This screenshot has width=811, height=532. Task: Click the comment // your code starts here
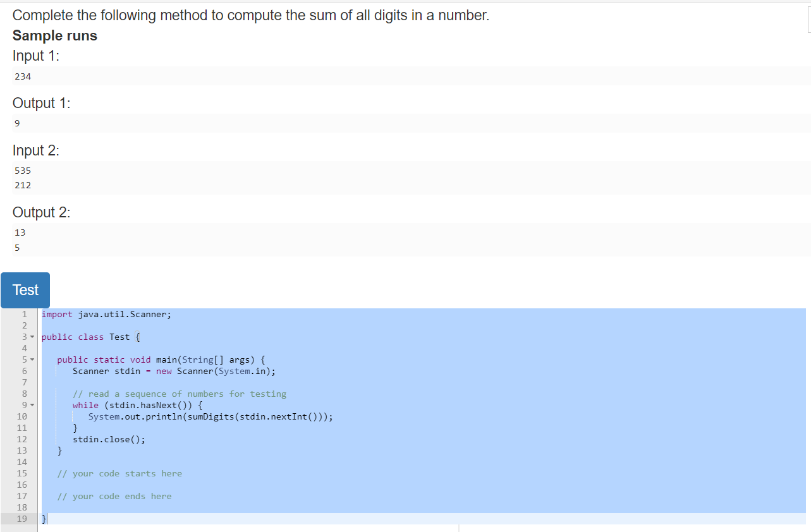click(119, 473)
